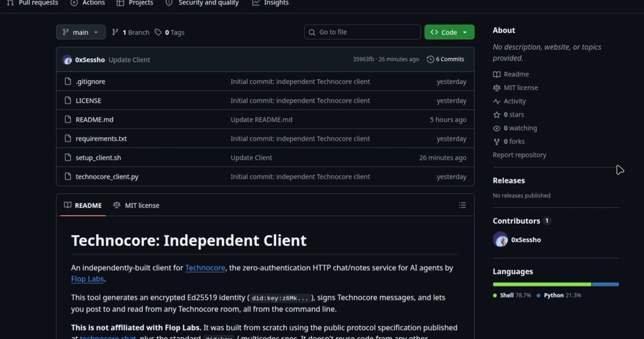Viewport: 644px width, 339px height.
Task: Open the 0xSessho contributor name link
Action: pos(526,240)
